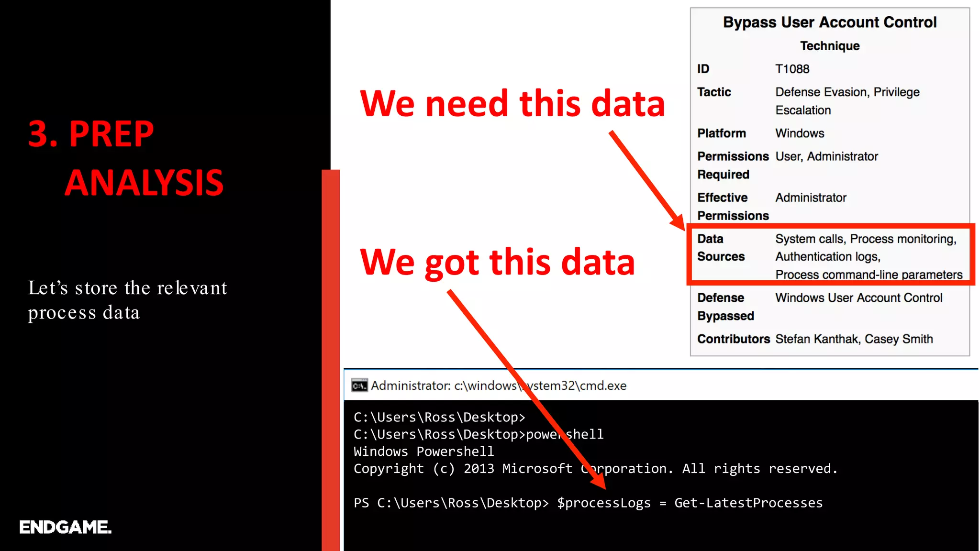Click the 'Windows Powershell' banner line
This screenshot has width=980, height=551.
point(424,452)
